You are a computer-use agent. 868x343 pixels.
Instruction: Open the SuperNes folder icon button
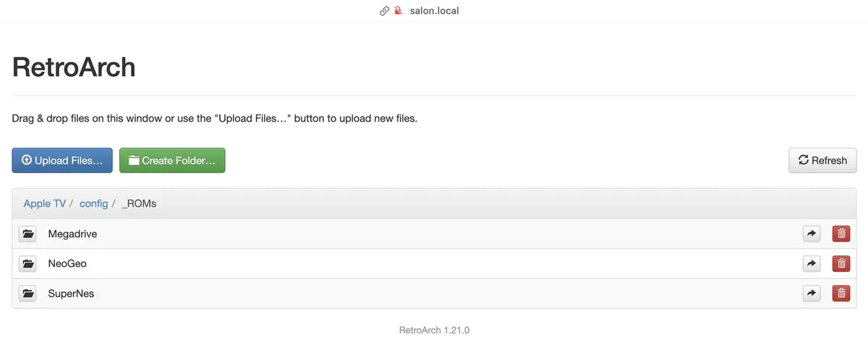(x=27, y=294)
